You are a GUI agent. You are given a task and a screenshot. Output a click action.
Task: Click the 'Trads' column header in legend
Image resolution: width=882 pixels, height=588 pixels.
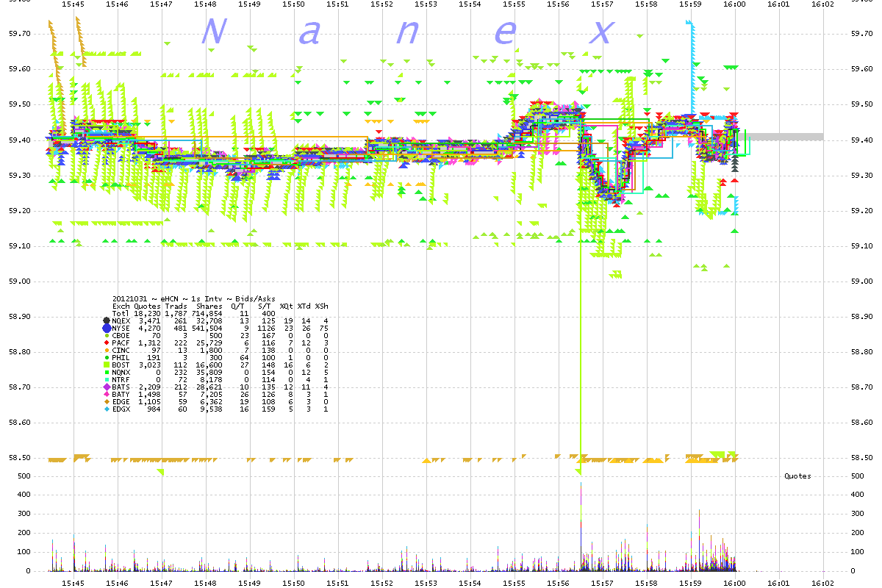coord(176,306)
